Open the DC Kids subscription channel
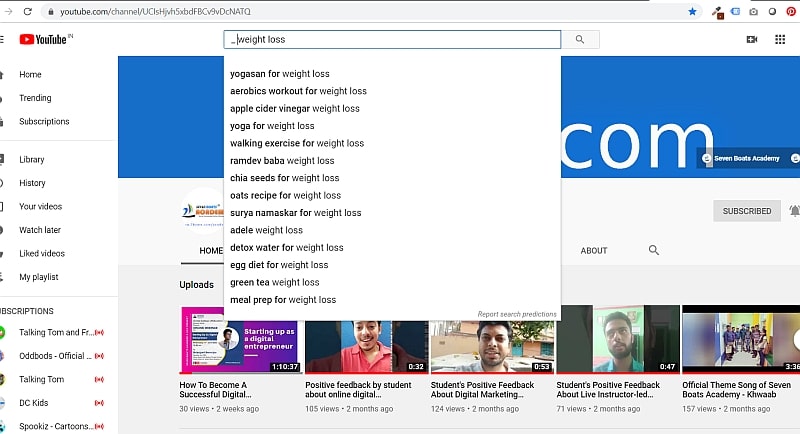This screenshot has width=800, height=434. (x=34, y=402)
